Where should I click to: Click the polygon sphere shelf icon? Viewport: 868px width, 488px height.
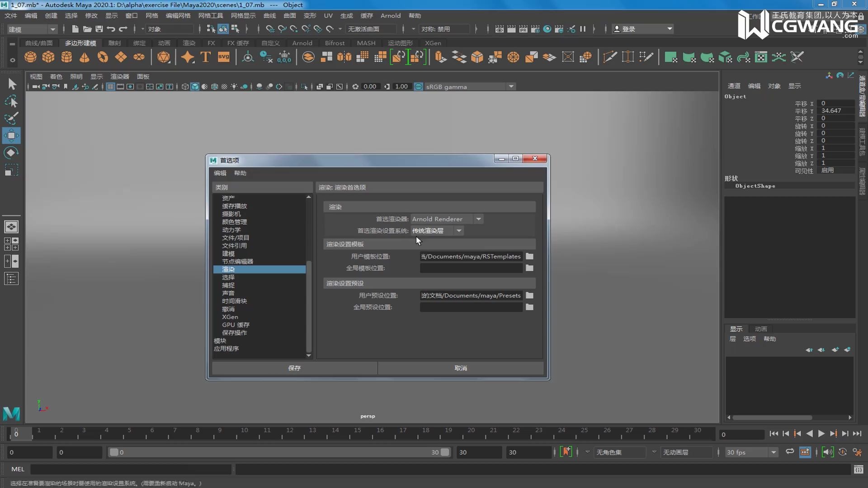[x=30, y=57]
